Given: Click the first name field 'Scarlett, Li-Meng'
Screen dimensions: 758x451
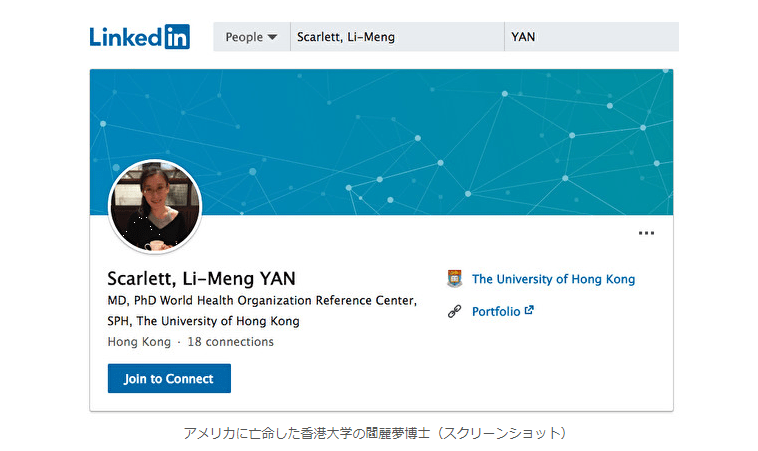Looking at the screenshot, I should tap(396, 37).
